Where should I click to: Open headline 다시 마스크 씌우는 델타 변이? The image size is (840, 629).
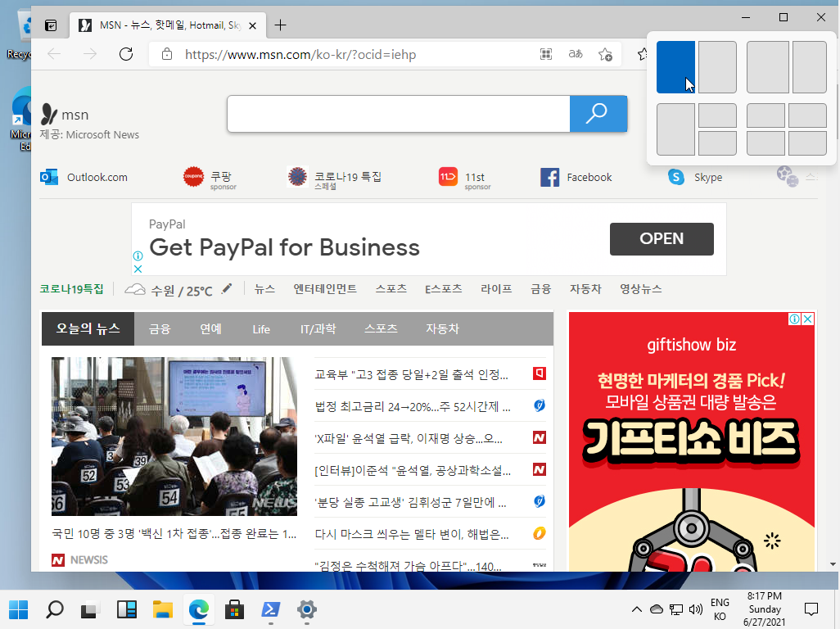pos(412,534)
